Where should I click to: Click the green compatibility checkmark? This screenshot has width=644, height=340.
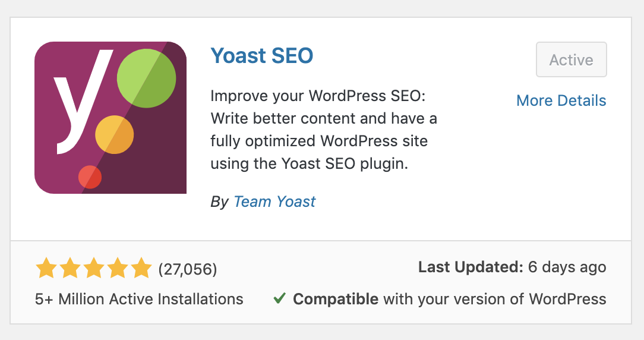279,298
